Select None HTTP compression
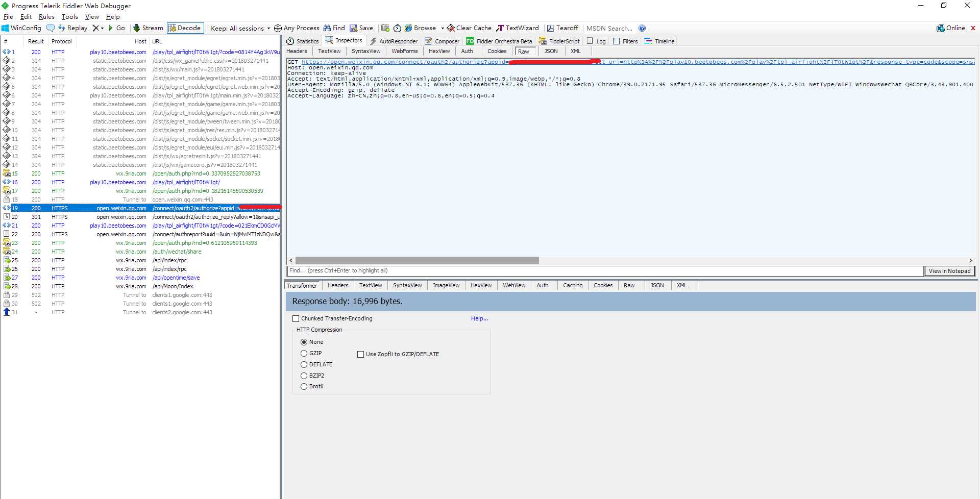Screen dimensions: 980x499 [x=304, y=342]
